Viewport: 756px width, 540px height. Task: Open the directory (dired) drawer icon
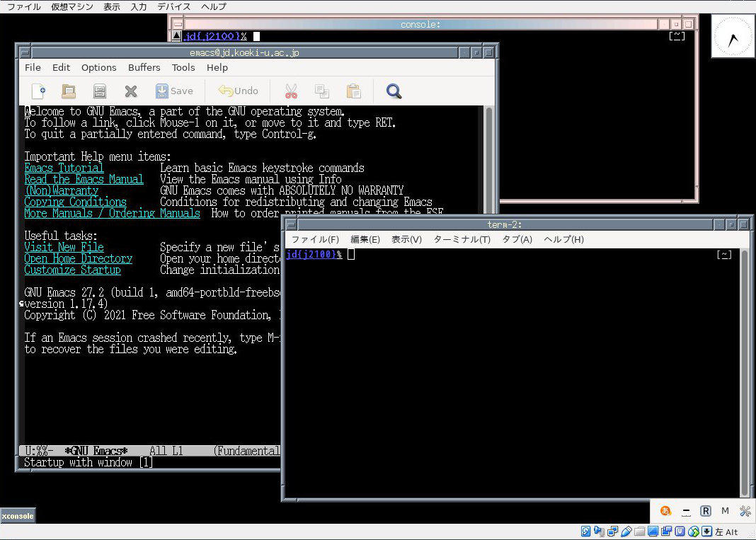(x=100, y=91)
